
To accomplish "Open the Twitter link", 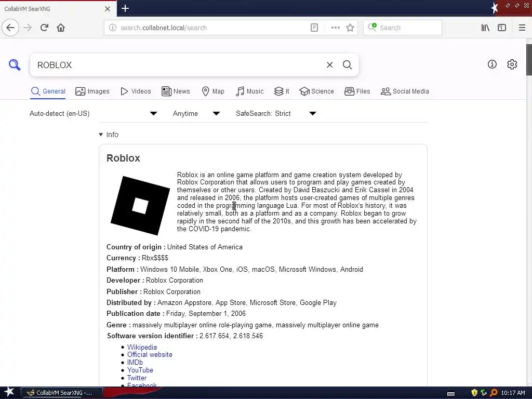I will point(137,378).
